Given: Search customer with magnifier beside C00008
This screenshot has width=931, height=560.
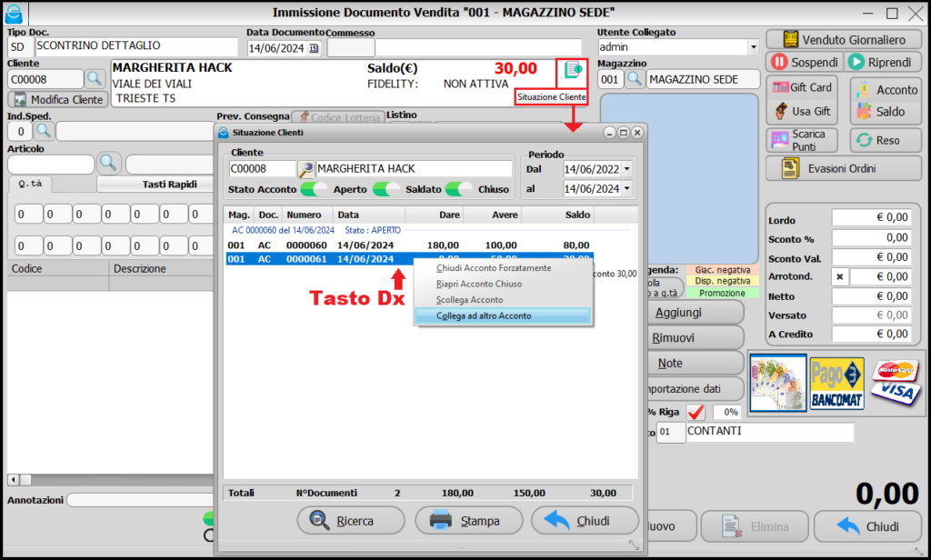Looking at the screenshot, I should 95,79.
